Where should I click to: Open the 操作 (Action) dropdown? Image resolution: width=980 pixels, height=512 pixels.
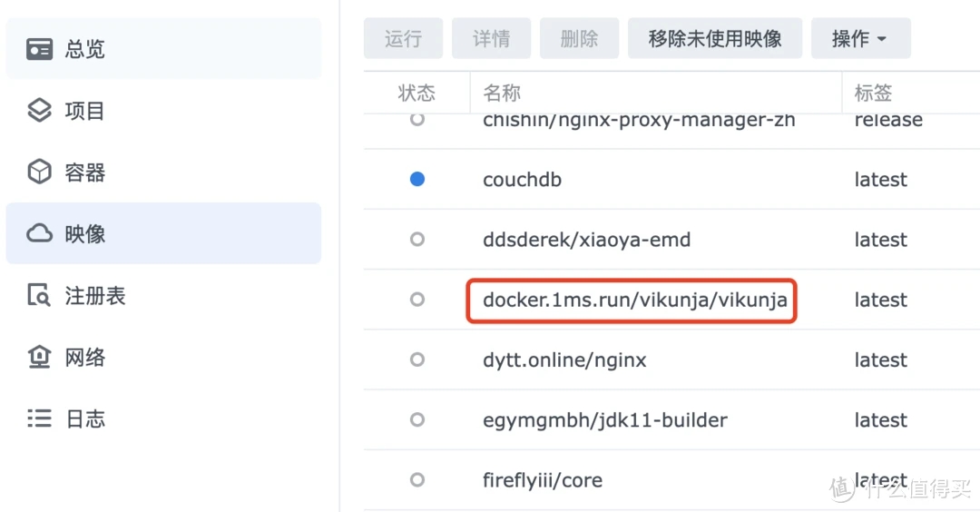pyautogui.click(x=860, y=39)
